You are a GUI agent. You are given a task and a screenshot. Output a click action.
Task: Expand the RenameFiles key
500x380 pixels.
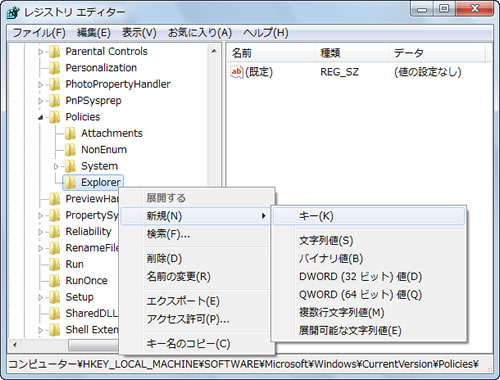click(41, 248)
